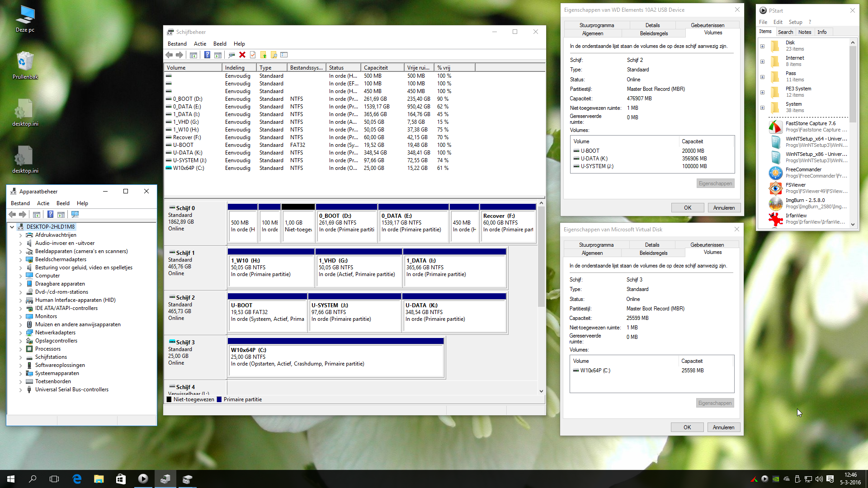The image size is (868, 488).
Task: Click the volume speaker tray icon
Action: tap(819, 479)
